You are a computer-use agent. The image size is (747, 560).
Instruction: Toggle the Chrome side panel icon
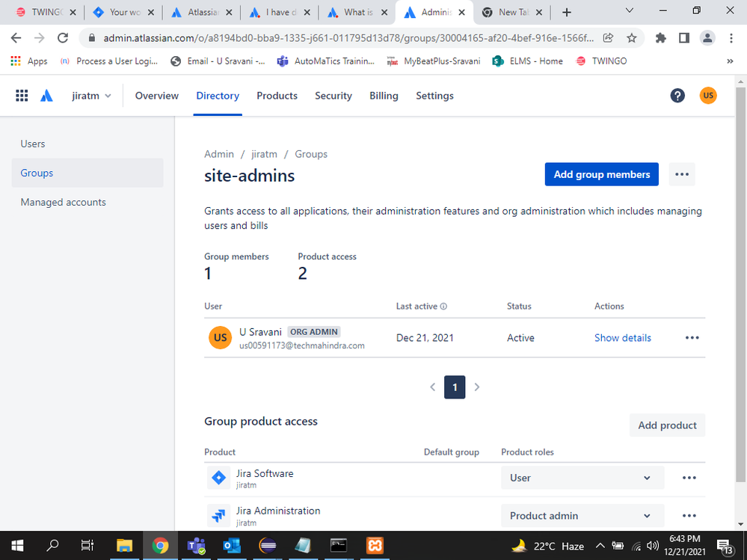684,37
